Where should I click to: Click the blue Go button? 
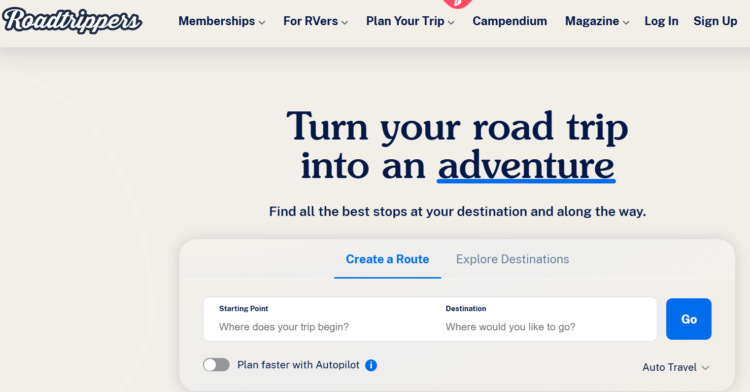point(689,319)
